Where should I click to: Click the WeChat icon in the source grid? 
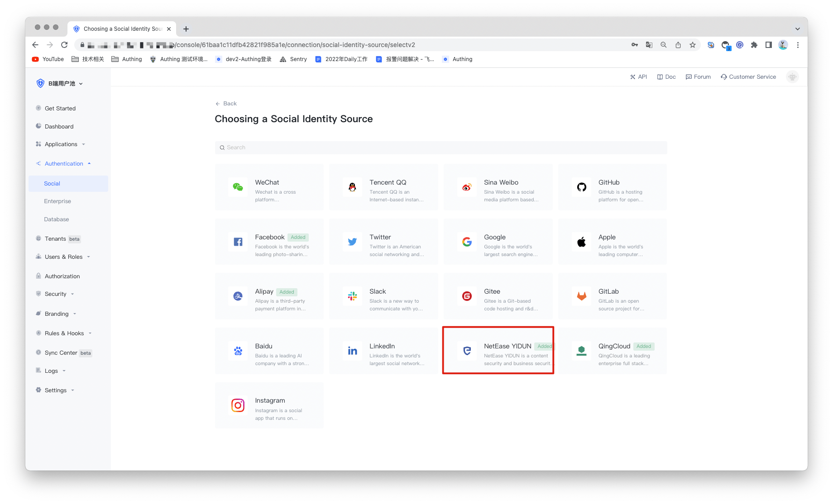(x=238, y=187)
